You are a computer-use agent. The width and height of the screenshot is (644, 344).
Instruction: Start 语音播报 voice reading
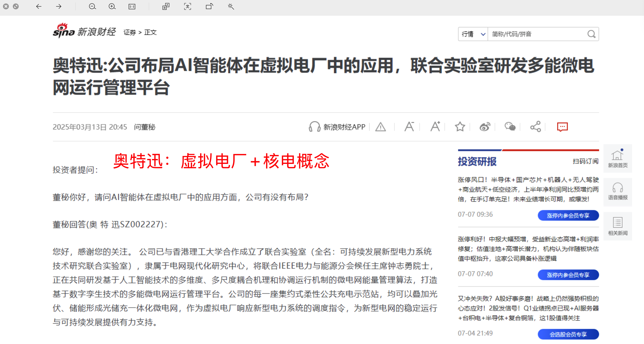click(617, 192)
